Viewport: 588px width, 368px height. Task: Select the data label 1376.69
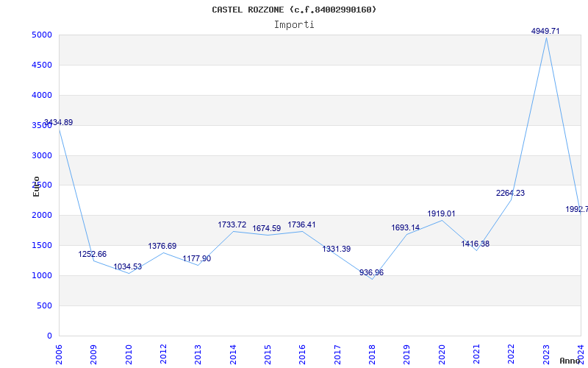(x=162, y=247)
